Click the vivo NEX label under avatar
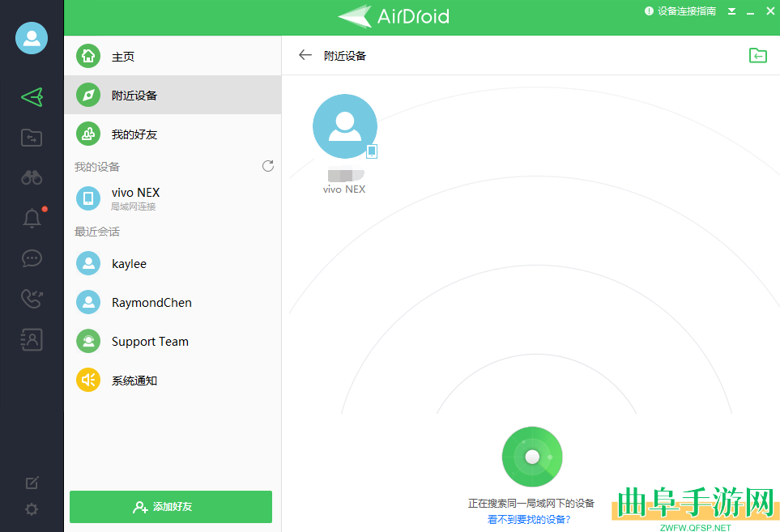Viewport: 780px width, 532px height. click(x=344, y=189)
